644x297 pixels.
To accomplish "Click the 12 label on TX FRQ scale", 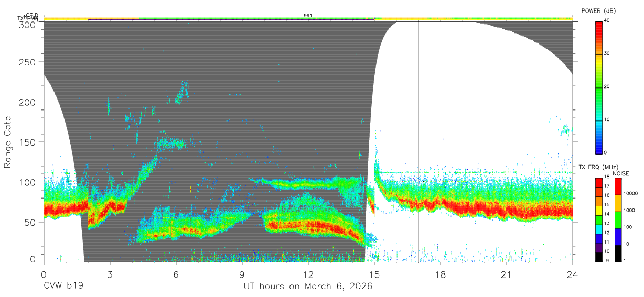I will [x=606, y=234].
